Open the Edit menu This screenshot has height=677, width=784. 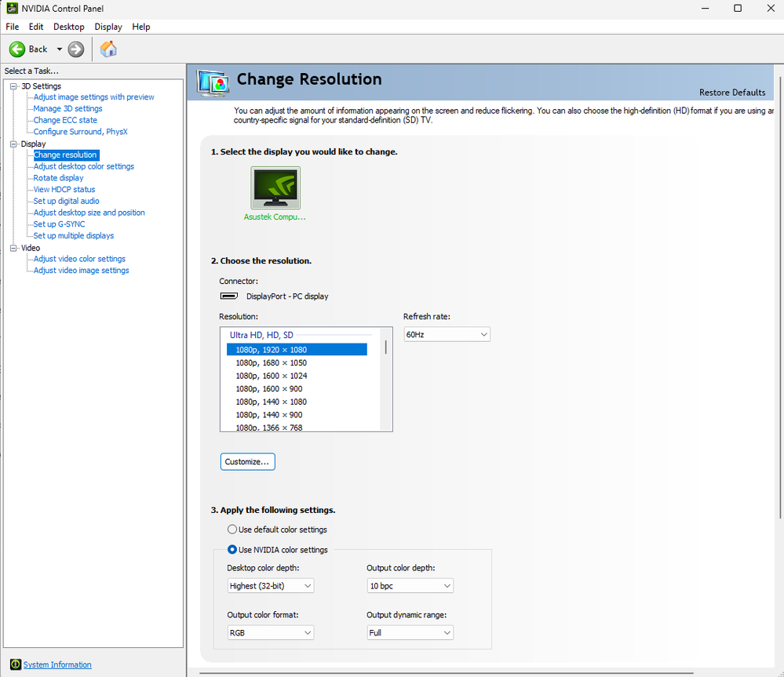36,27
